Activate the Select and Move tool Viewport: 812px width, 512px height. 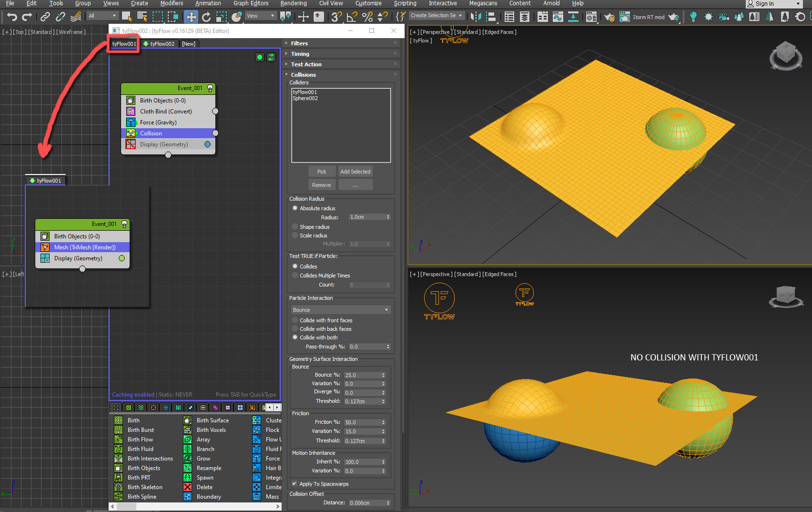[191, 17]
